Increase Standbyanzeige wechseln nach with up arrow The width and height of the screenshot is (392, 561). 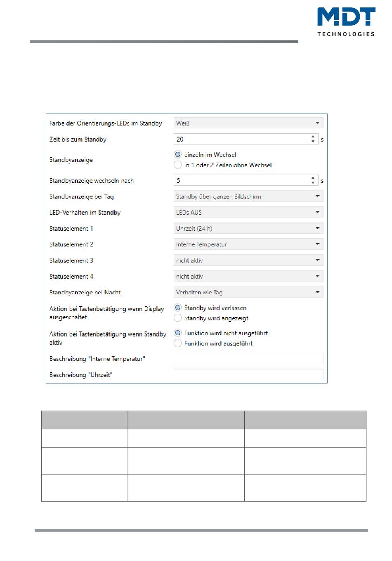click(x=313, y=178)
